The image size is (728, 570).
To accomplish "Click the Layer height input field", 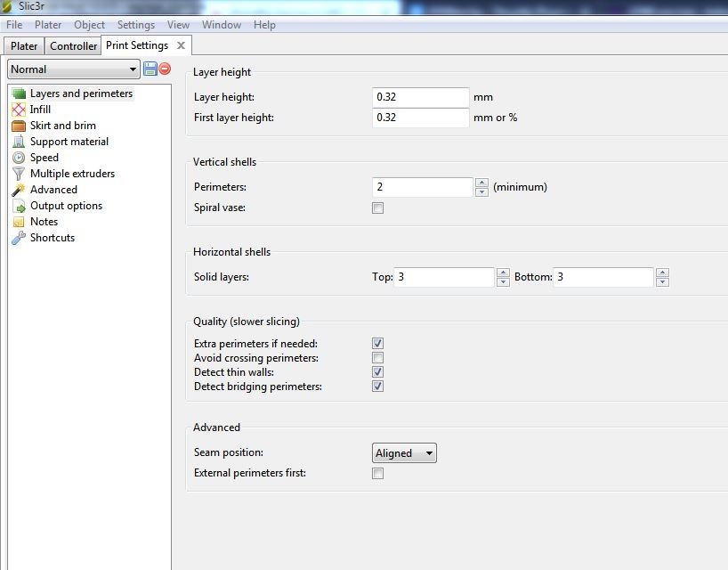I will click(x=421, y=97).
